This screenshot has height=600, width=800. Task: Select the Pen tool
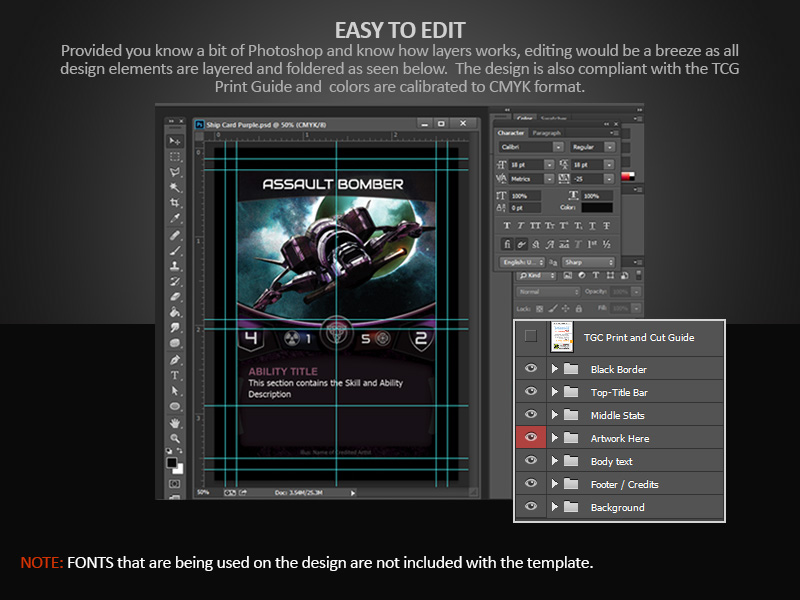(175, 360)
